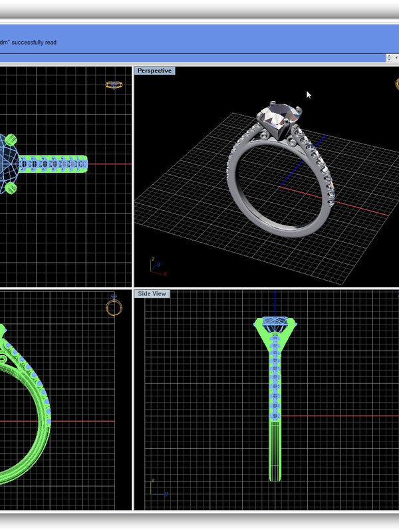The image size is (399, 532).
Task: Click the Perspective viewport title label
Action: [x=154, y=70]
